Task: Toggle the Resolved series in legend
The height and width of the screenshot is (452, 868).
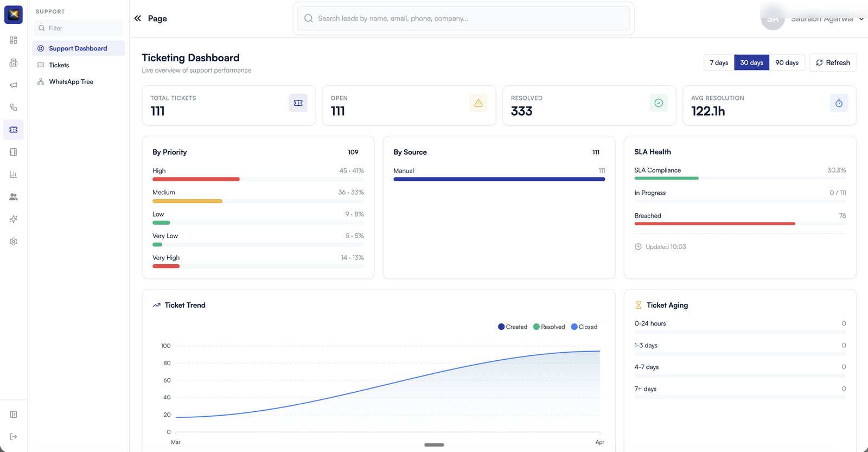Action: click(549, 327)
